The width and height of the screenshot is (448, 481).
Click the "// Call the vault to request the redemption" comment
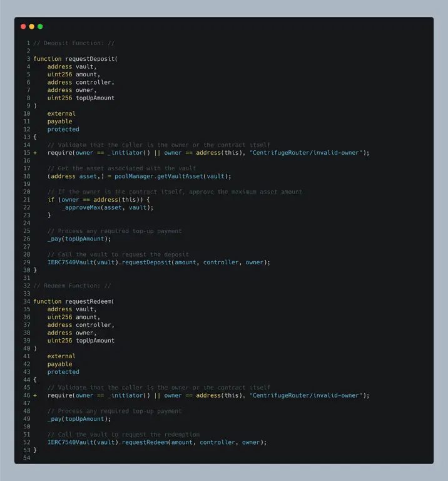coord(123,435)
